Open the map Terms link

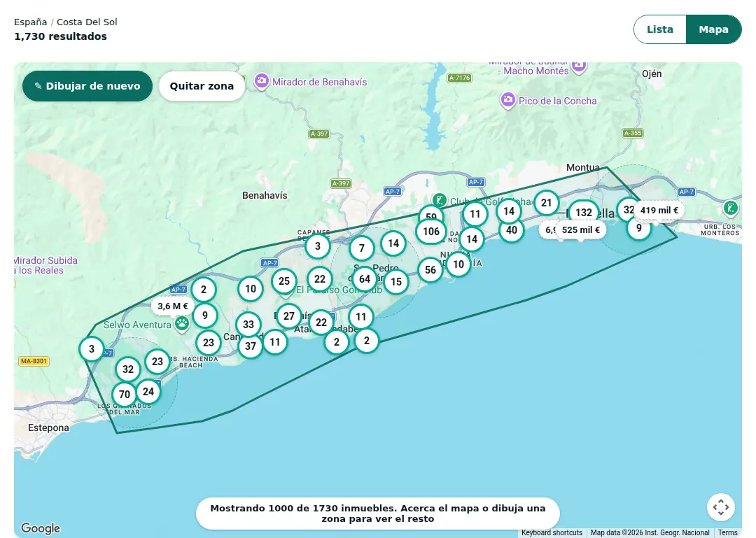[727, 532]
